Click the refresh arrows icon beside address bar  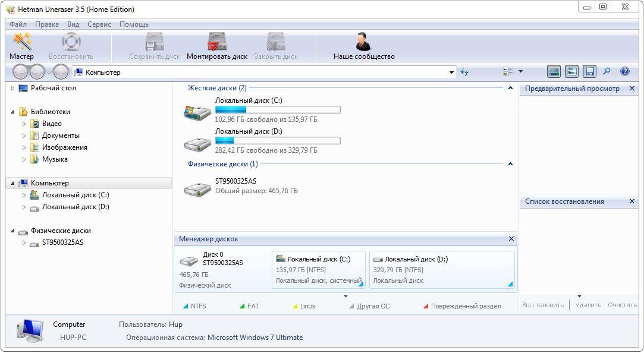tap(464, 73)
